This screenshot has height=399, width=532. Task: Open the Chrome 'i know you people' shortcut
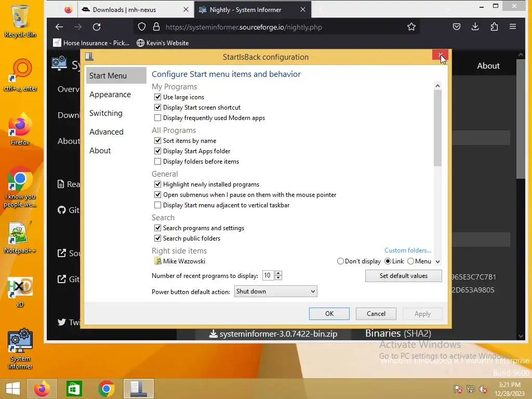pos(20,187)
